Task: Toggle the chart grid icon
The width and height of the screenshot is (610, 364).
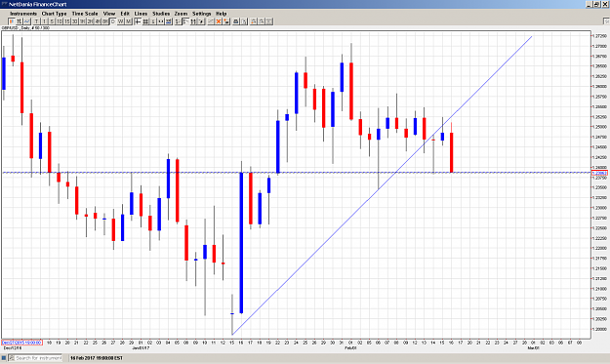Action: (x=145, y=21)
